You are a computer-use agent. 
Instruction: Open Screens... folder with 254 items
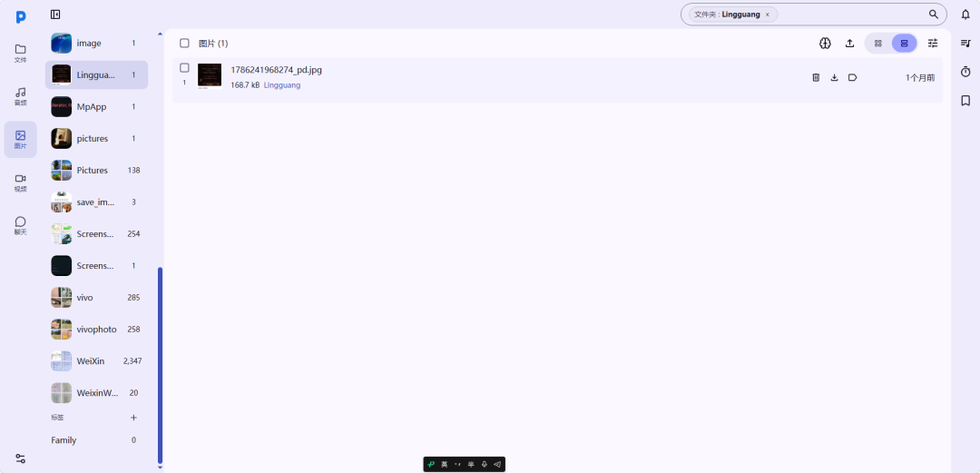(96, 234)
